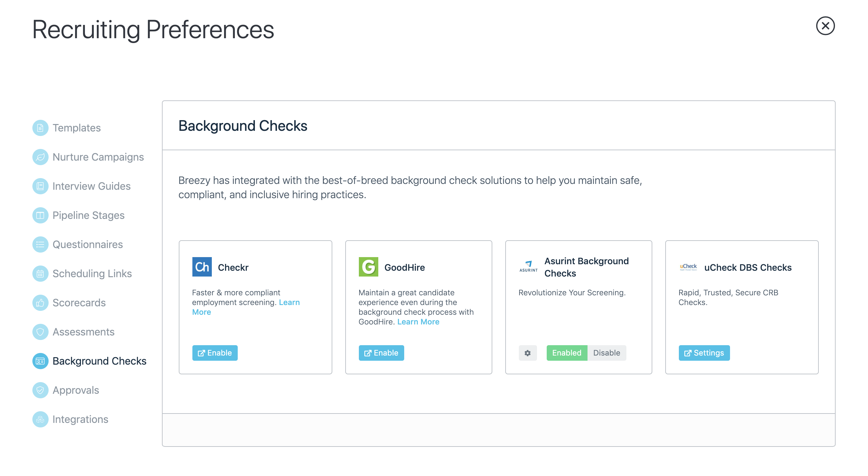Open GoodHire Learn More link
The image size is (868, 476).
click(418, 322)
